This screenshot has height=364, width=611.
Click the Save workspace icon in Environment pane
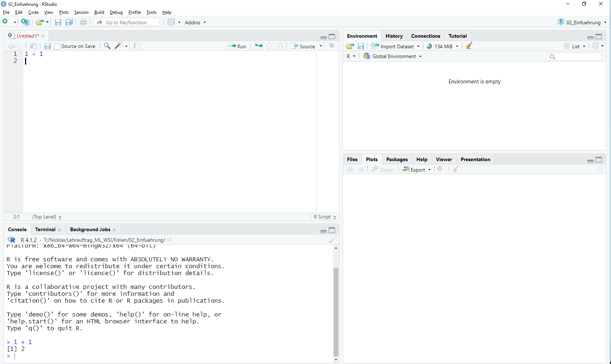[x=361, y=46]
